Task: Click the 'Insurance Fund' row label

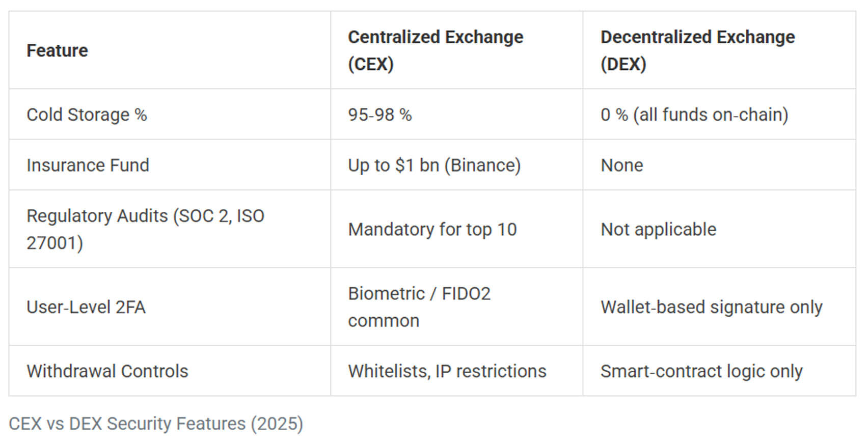Action: (x=88, y=165)
